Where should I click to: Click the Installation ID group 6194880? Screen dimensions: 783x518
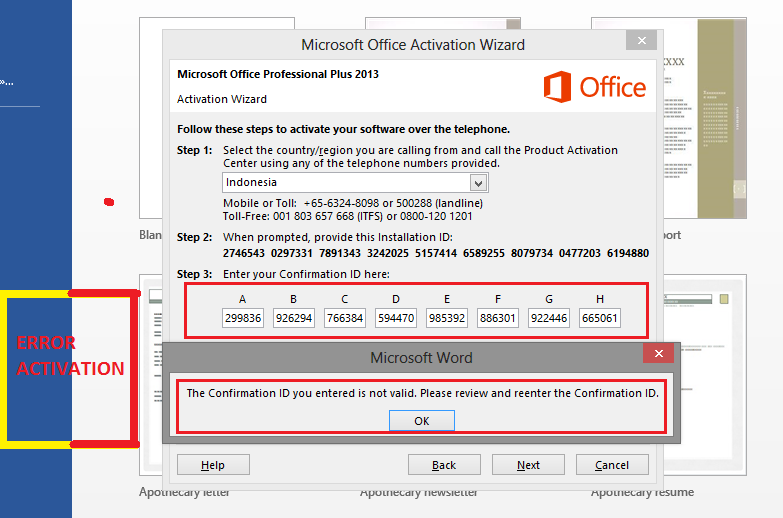tap(628, 253)
